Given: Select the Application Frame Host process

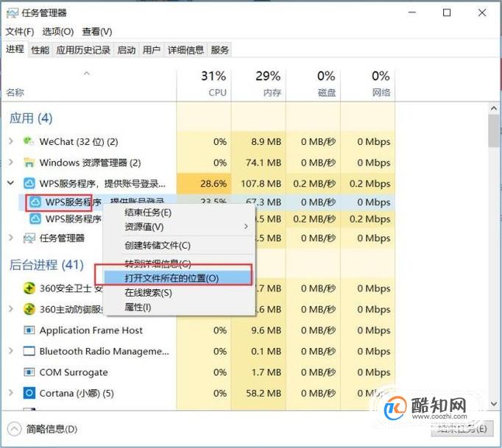Looking at the screenshot, I should 199,330.
